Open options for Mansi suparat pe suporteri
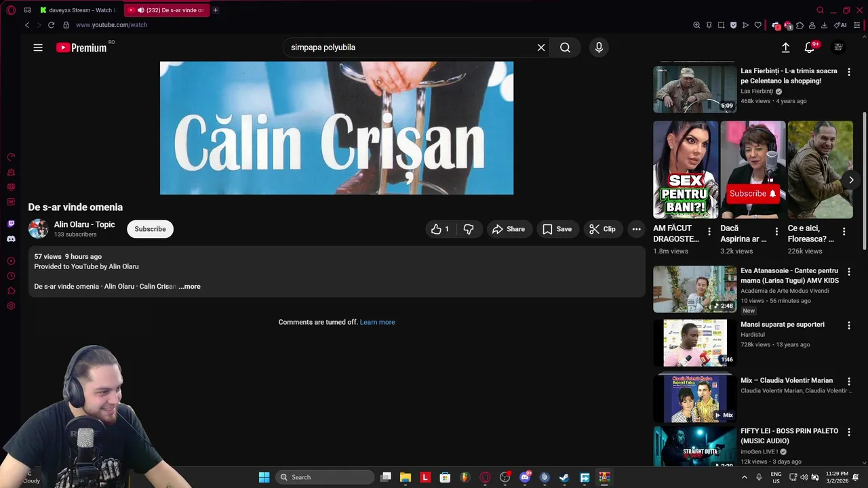Screen dimensions: 868x488 pos(848,325)
